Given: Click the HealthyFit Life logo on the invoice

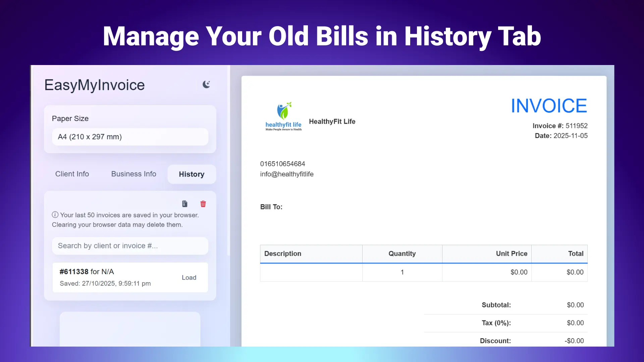Looking at the screenshot, I should coord(283,116).
